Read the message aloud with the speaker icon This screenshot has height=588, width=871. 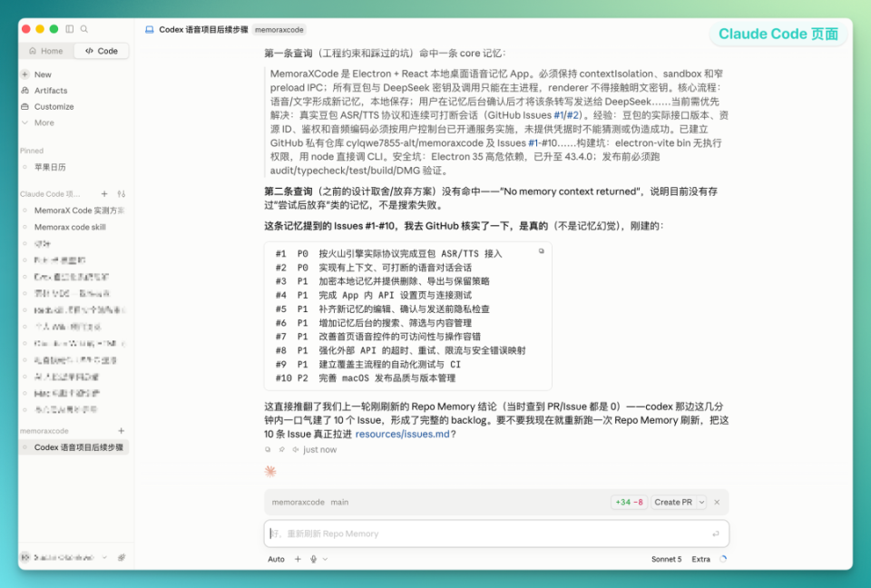click(x=296, y=449)
